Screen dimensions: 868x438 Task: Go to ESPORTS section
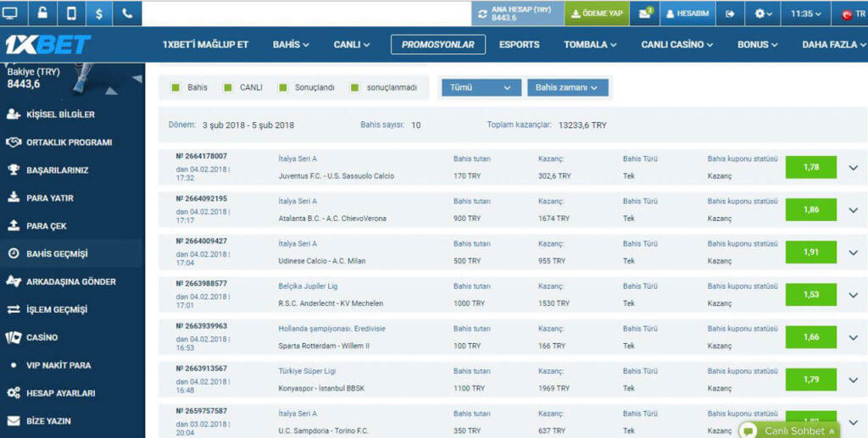520,45
